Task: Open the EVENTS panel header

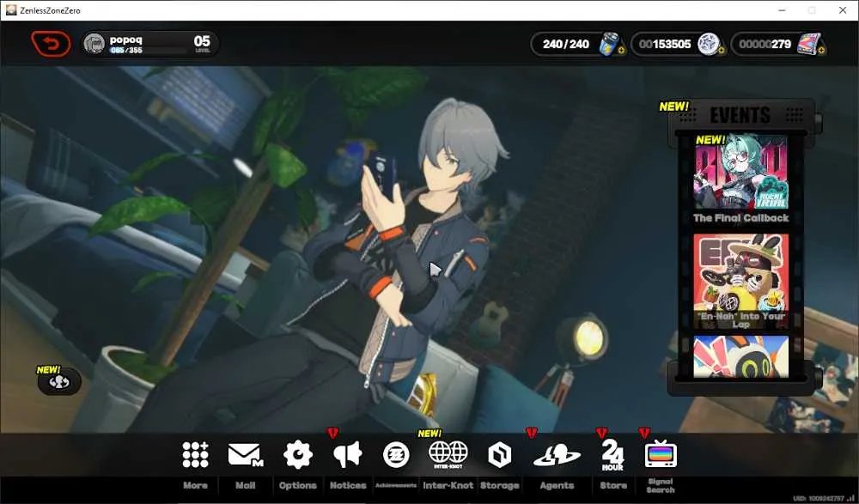Action: click(740, 115)
